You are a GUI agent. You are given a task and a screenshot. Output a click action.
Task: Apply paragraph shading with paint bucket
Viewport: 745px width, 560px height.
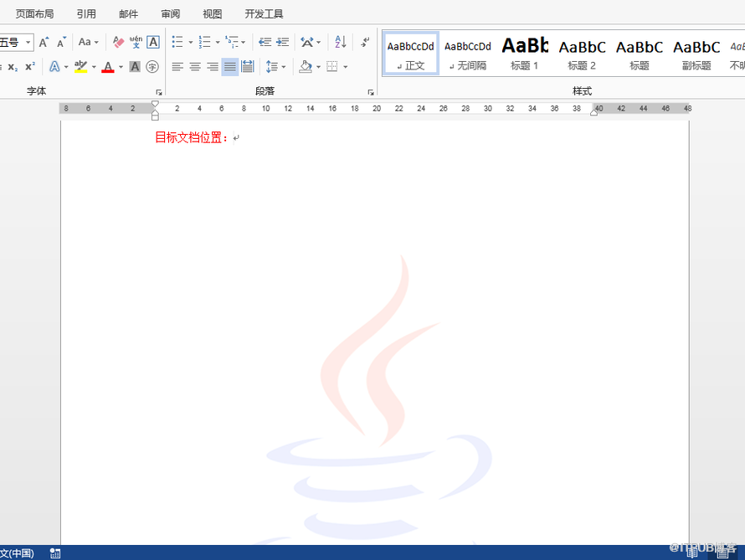[305, 67]
